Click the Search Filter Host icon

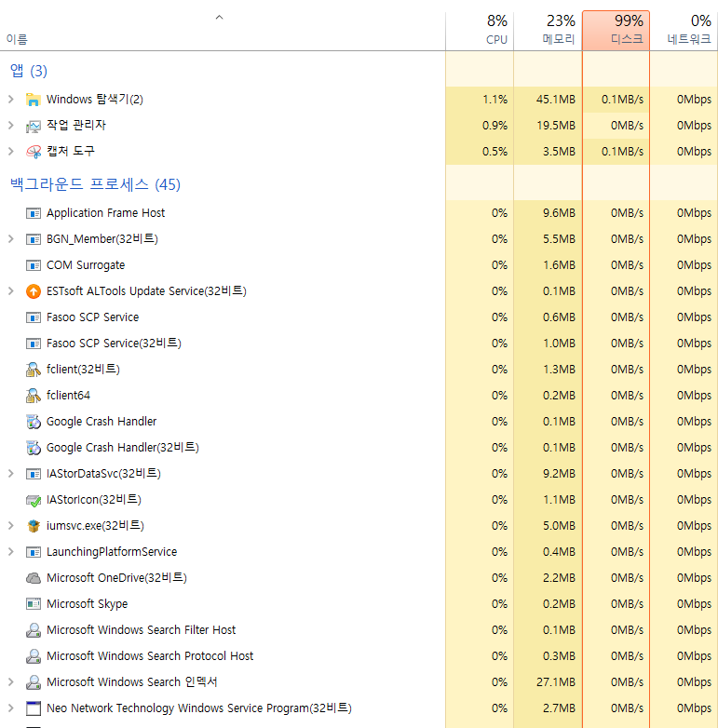(x=33, y=630)
